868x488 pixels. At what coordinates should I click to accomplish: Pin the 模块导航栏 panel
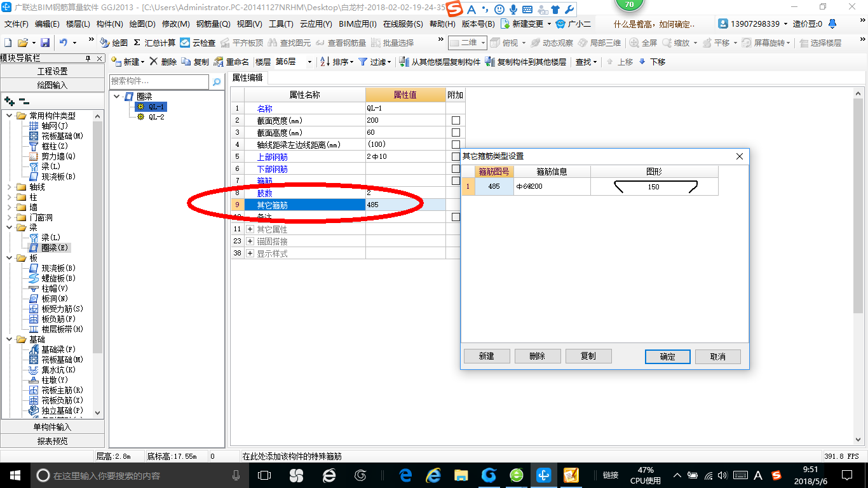(x=88, y=58)
